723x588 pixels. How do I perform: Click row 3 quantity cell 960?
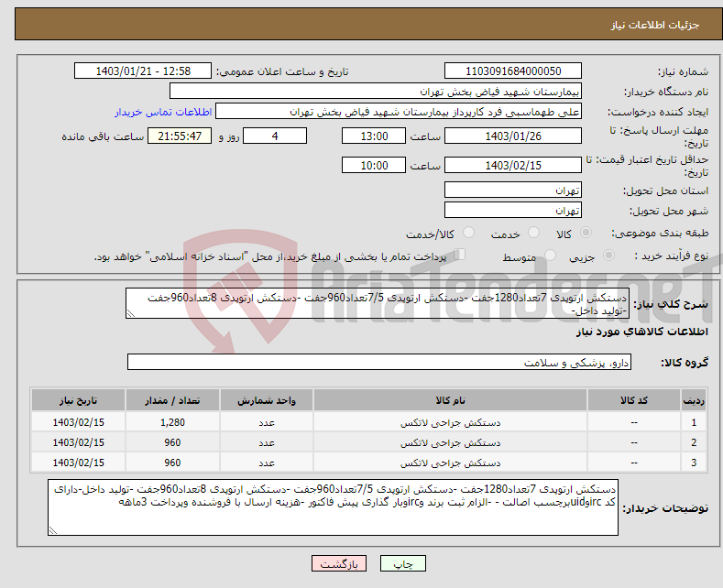172,463
